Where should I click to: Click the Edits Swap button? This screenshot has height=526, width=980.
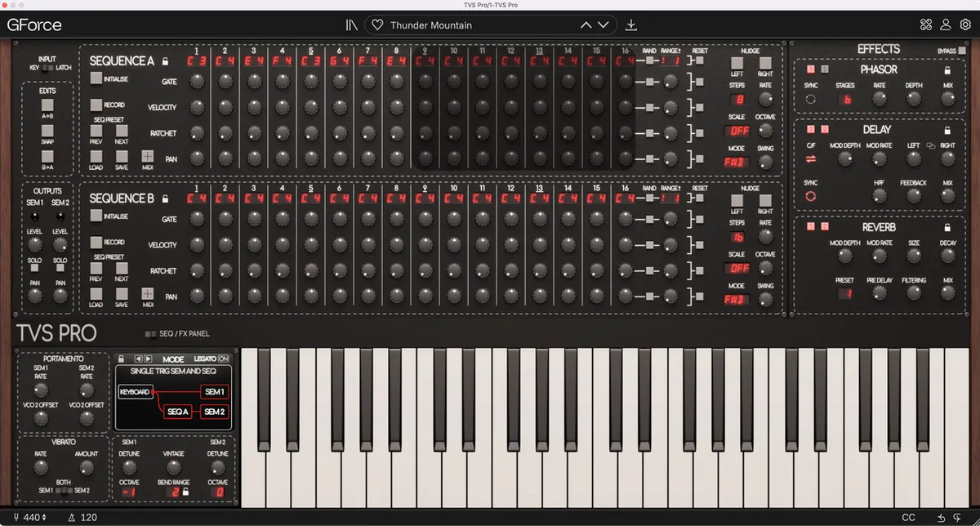pyautogui.click(x=47, y=129)
